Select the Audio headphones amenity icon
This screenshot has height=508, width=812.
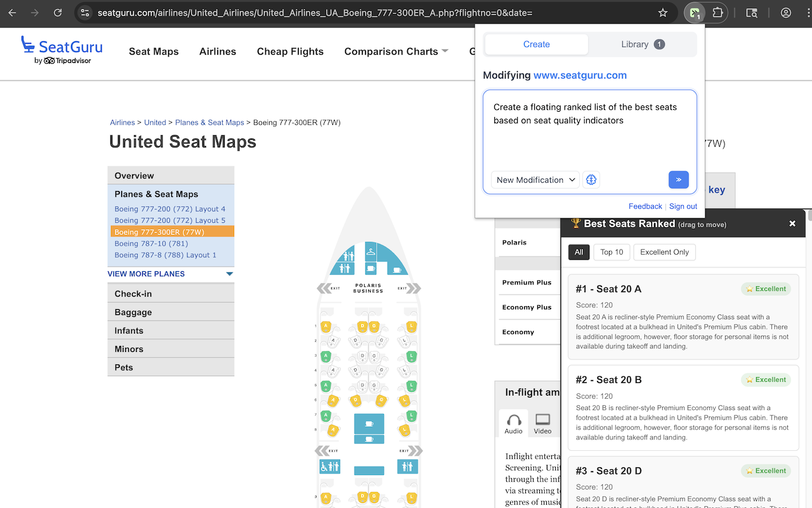(x=514, y=424)
